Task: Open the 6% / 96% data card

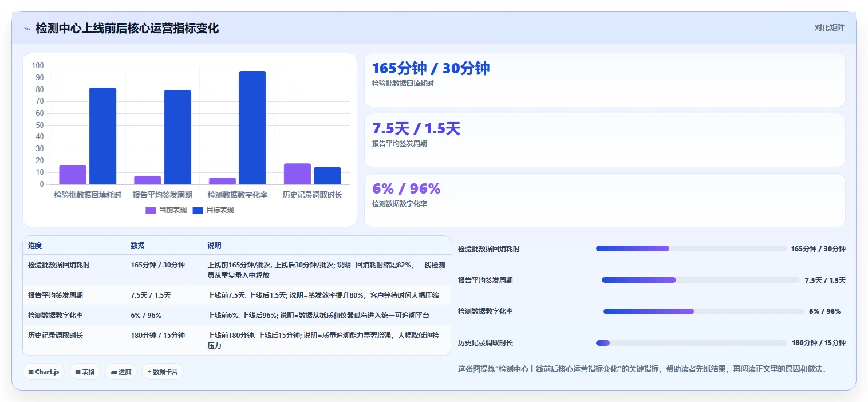Action: [x=605, y=200]
